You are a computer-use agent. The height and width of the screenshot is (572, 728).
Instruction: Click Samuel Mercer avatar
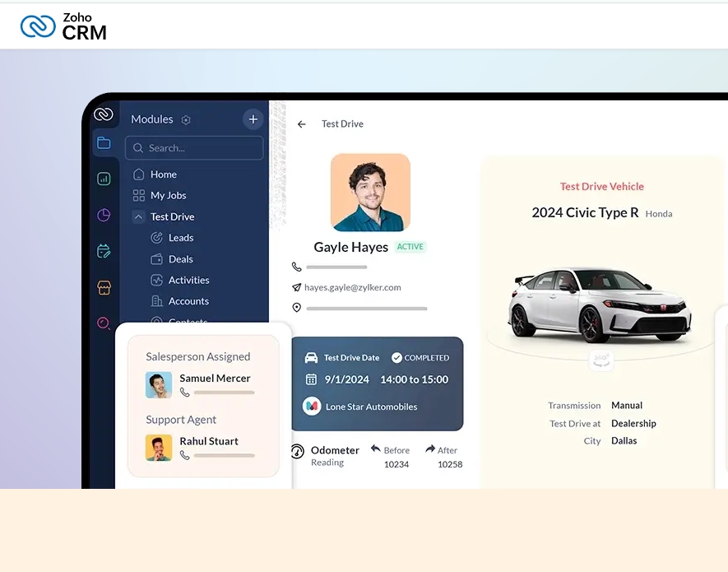coord(159,384)
